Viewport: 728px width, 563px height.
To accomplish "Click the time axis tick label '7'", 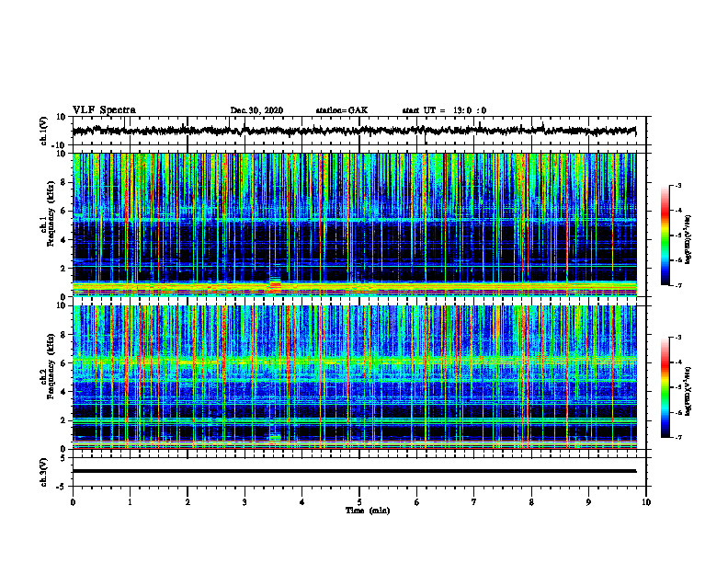I will pyautogui.click(x=474, y=502).
